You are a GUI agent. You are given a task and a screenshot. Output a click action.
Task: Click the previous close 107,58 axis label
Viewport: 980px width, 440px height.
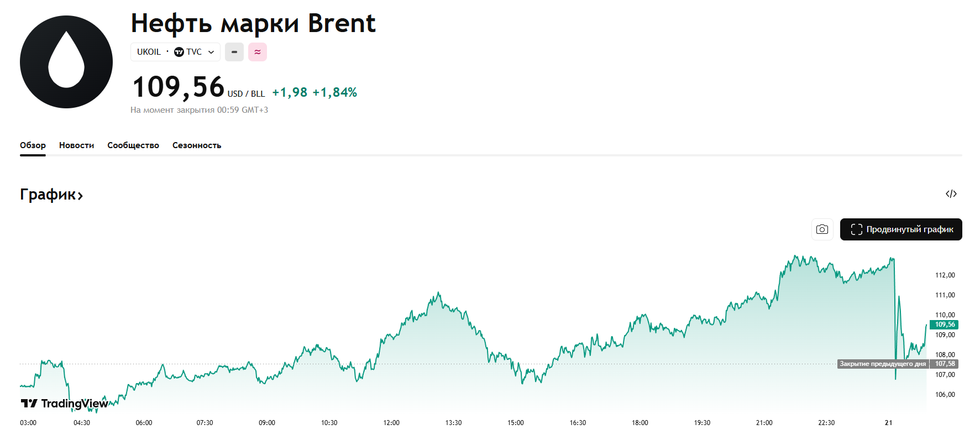click(945, 364)
